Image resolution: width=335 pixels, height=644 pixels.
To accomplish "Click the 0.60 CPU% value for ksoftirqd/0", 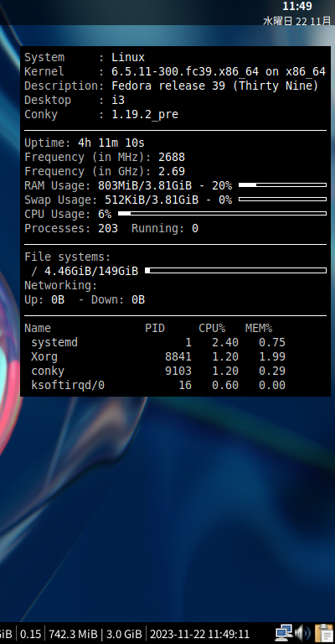I will pyautogui.click(x=225, y=385).
